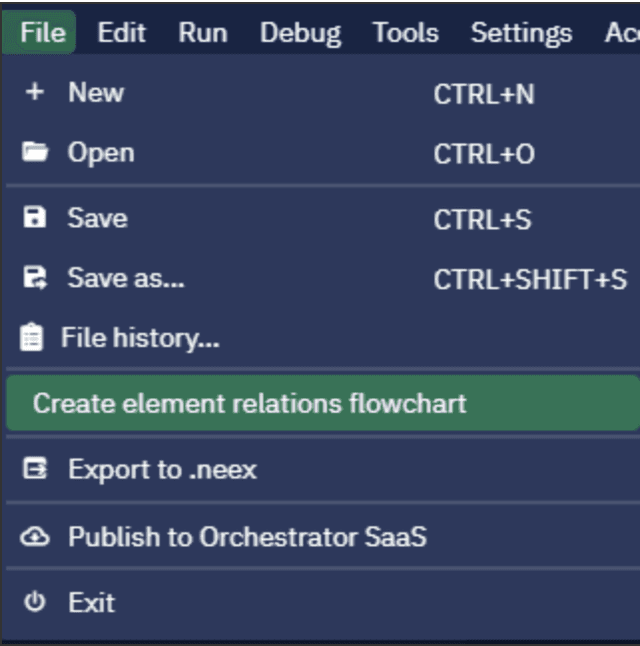
Task: Click the power icon beside Exit
Action: pyautogui.click(x=35, y=602)
